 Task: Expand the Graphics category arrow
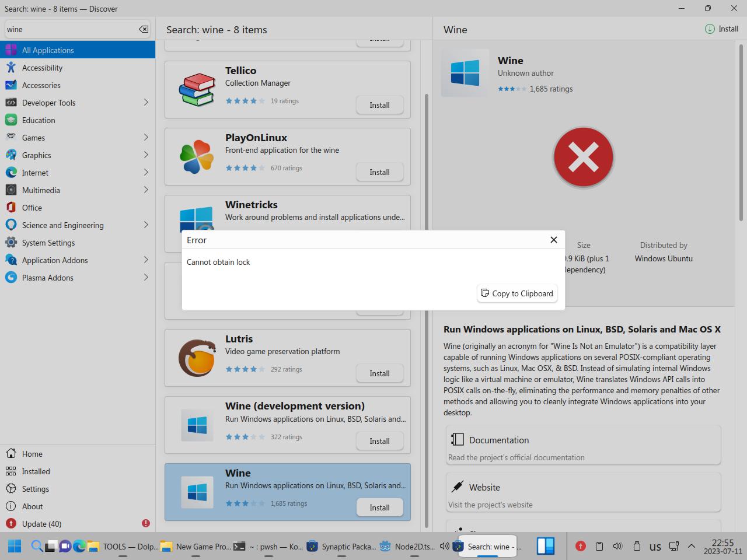[x=146, y=155]
